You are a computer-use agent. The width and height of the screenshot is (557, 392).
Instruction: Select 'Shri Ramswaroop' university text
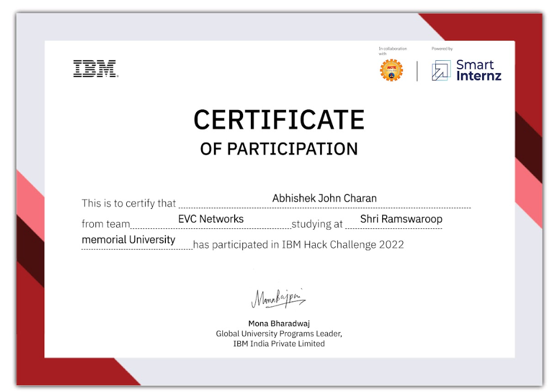click(401, 219)
